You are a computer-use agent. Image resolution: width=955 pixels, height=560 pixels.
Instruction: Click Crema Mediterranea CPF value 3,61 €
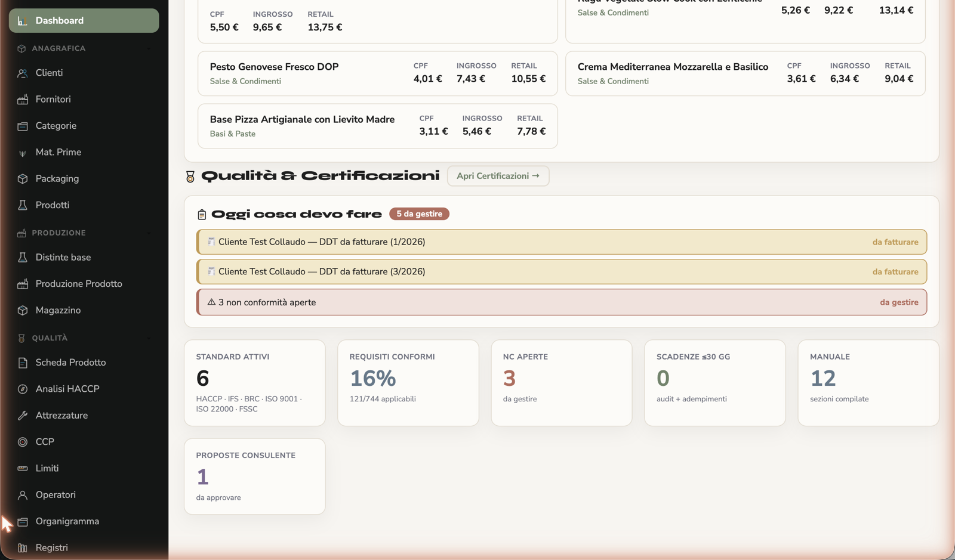pyautogui.click(x=801, y=79)
